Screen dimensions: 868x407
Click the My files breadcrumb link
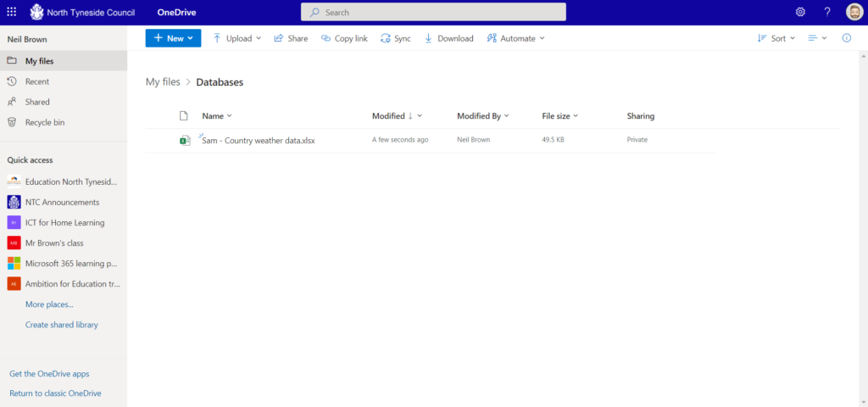point(163,82)
